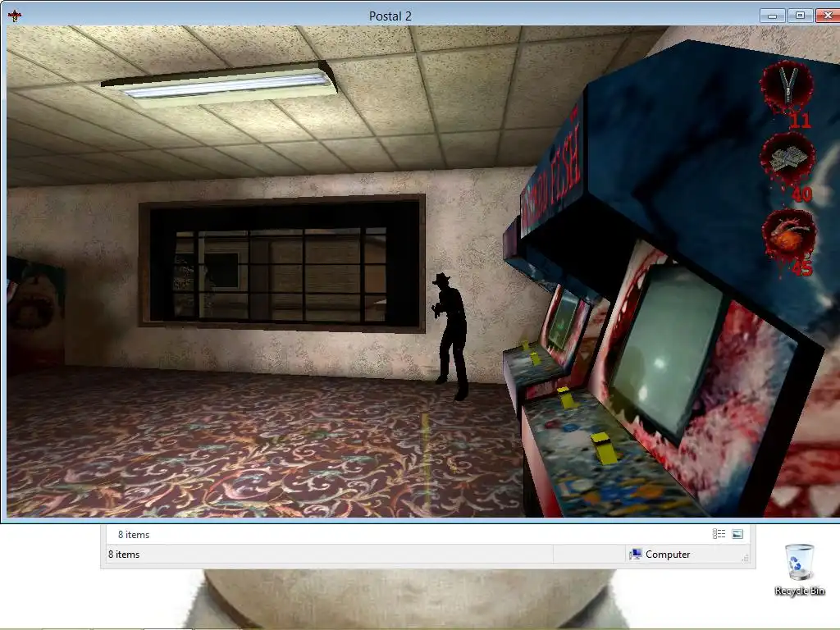The image size is (840, 630).
Task: Click the Postal 2 title text
Action: pos(390,16)
